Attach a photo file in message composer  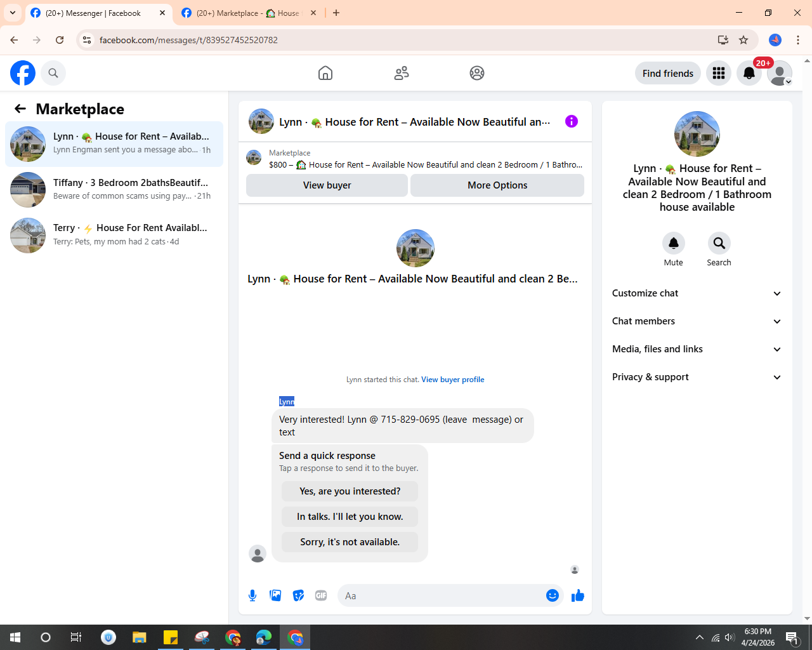[x=275, y=595]
